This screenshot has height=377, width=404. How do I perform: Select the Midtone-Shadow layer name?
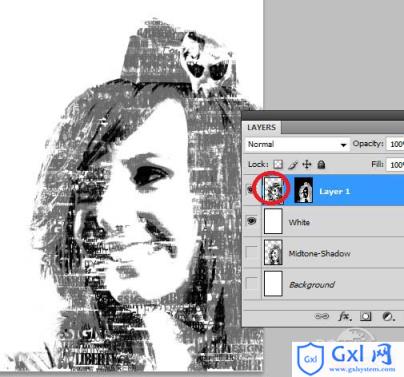pos(319,254)
